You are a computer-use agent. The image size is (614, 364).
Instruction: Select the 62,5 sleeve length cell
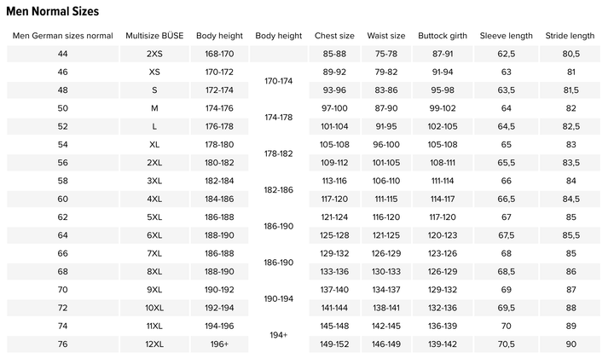click(506, 55)
